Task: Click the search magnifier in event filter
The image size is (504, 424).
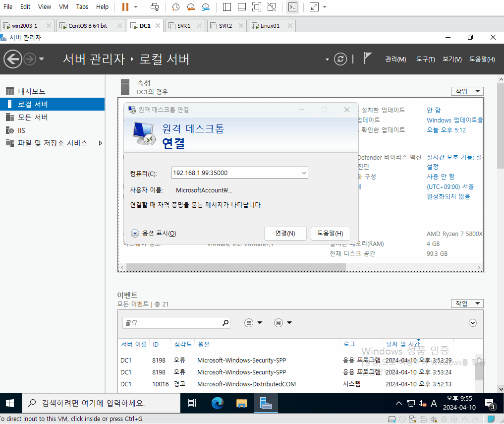Action: (x=225, y=323)
